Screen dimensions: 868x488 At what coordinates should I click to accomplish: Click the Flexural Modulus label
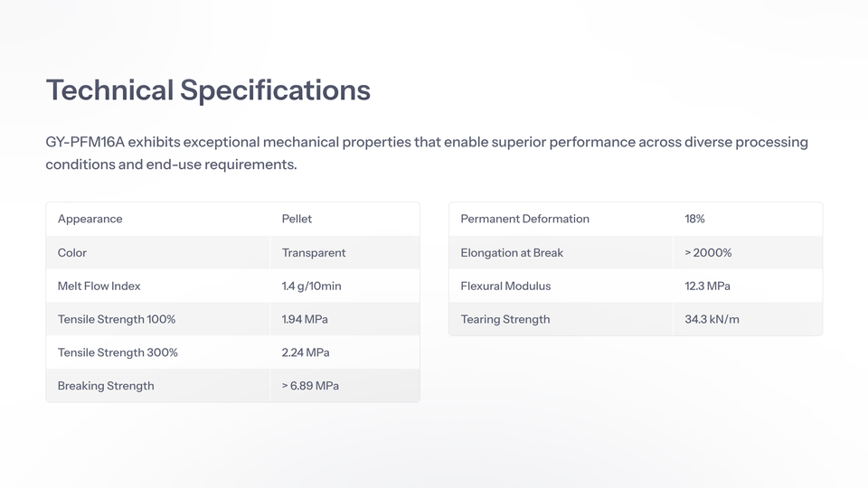click(x=505, y=286)
